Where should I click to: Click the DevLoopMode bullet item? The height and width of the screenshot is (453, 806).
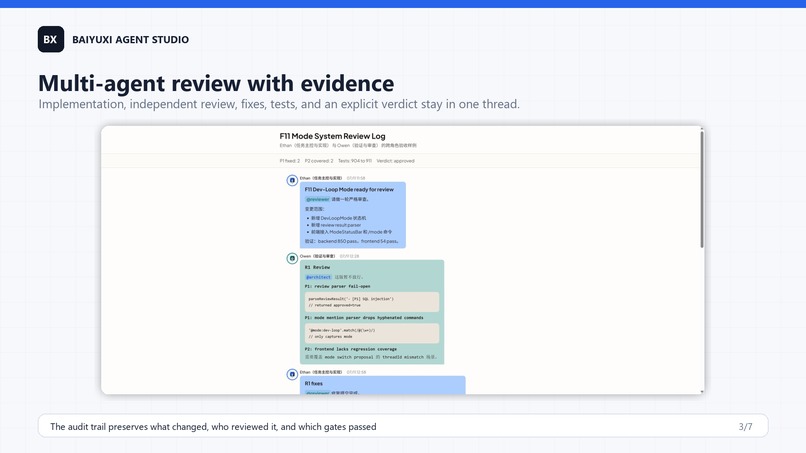click(x=336, y=218)
